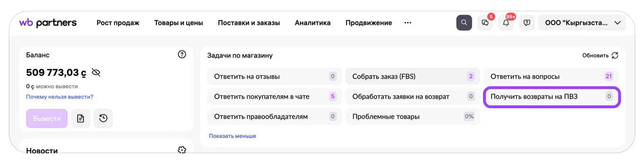The width and height of the screenshot is (644, 162).
Task: Click the balance help question icon
Action: (182, 54)
